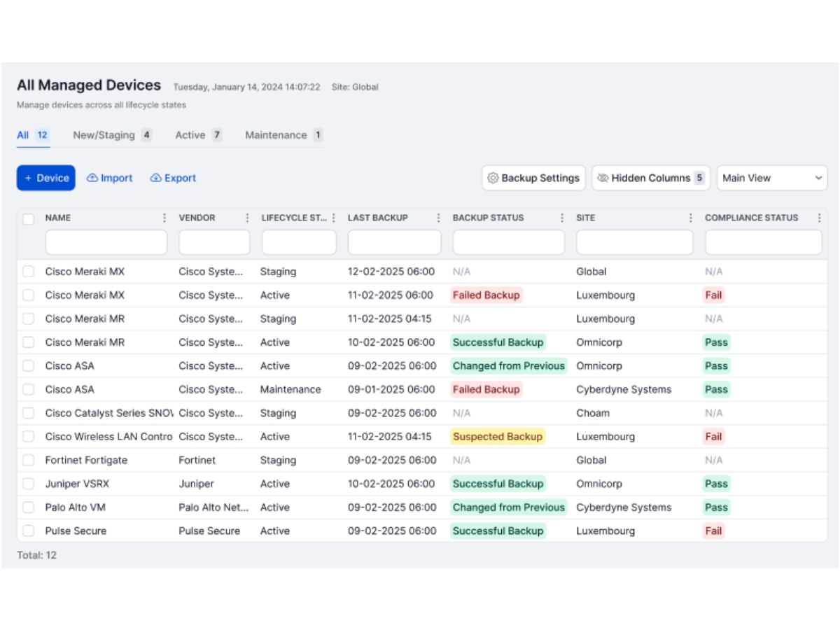Click Successful Backup in Juniper VSRX row
The height and width of the screenshot is (630, 840).
498,484
